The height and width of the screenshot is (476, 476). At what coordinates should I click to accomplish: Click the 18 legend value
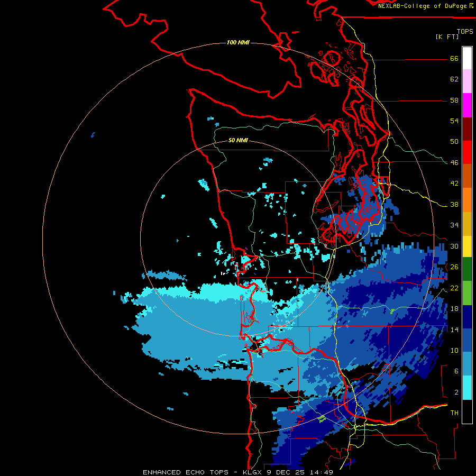(454, 309)
